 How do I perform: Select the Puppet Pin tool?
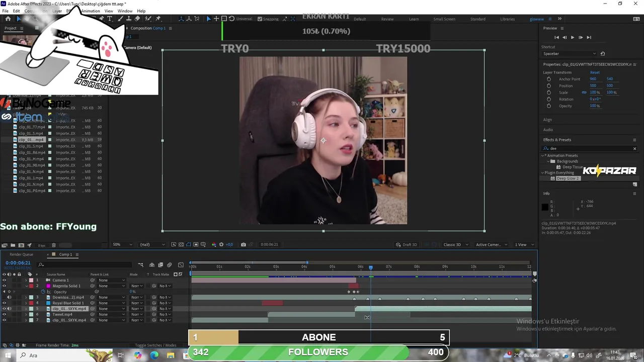[x=158, y=19]
